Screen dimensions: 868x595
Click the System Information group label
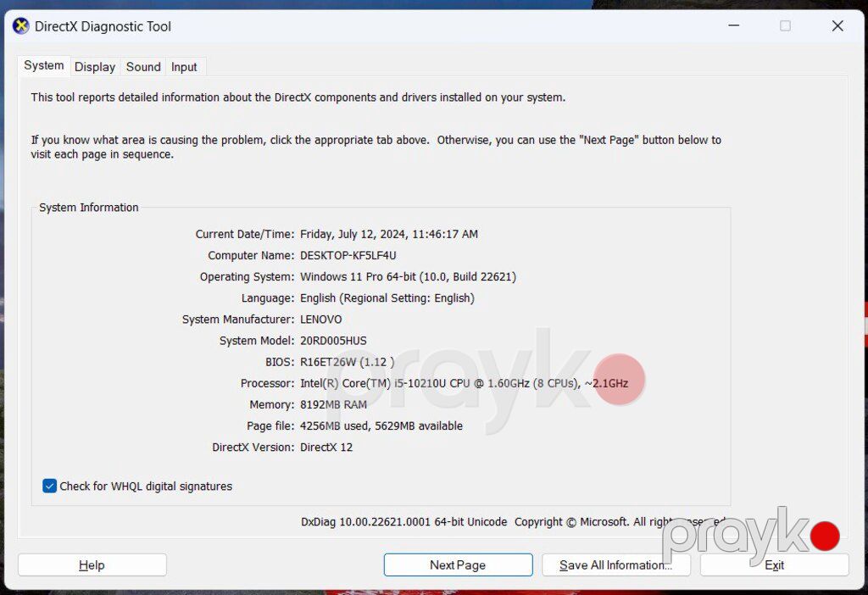pyautogui.click(x=88, y=208)
